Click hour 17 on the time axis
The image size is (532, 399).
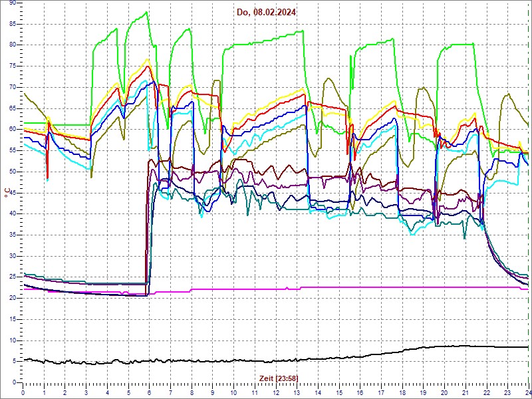(381, 392)
